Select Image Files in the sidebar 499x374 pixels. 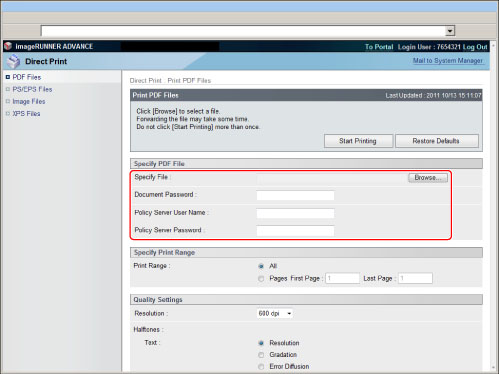(29, 101)
